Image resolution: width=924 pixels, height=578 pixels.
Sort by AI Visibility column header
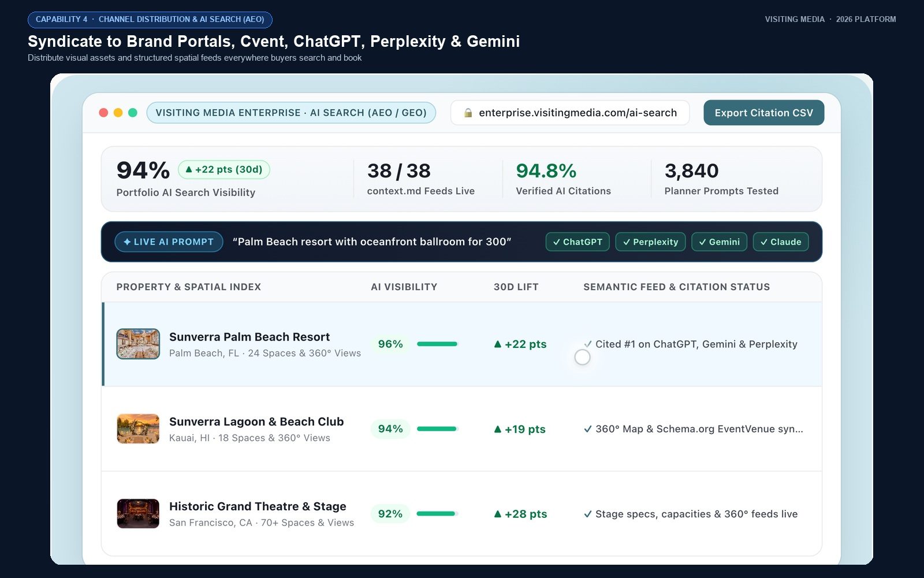[404, 287]
